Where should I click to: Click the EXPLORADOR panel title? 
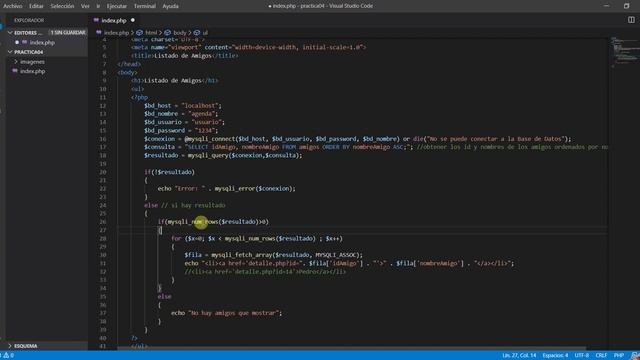pyautogui.click(x=29, y=20)
